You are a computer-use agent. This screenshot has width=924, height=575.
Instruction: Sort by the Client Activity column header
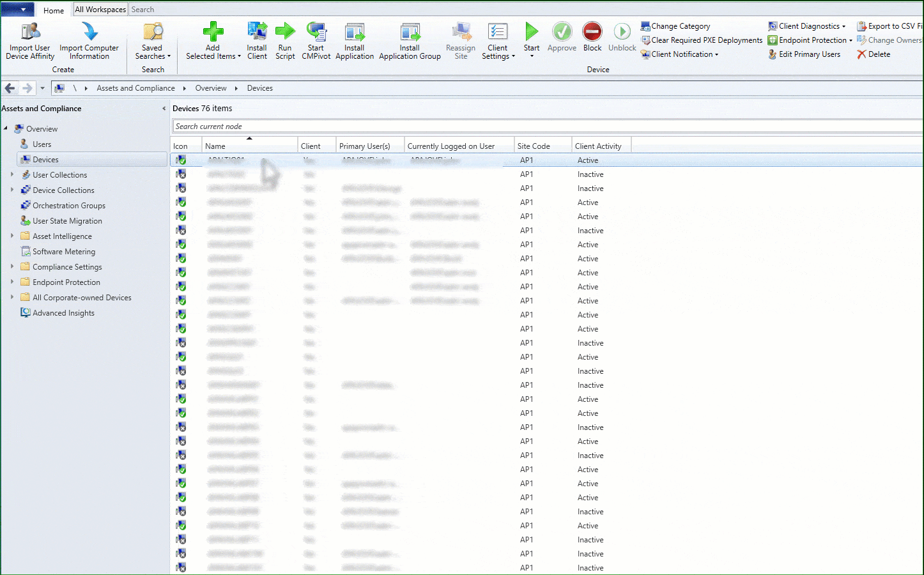click(x=598, y=146)
